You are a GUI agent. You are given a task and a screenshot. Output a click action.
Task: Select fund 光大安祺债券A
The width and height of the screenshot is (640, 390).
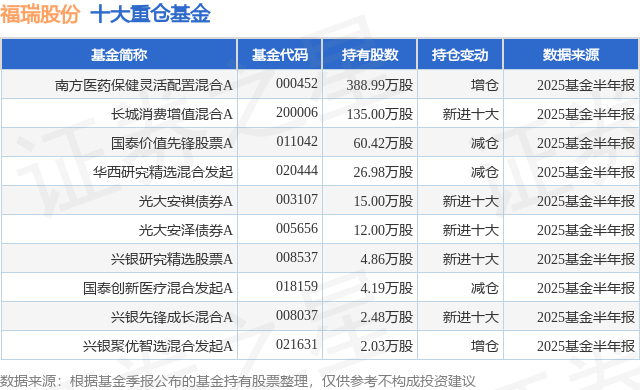coord(186,201)
